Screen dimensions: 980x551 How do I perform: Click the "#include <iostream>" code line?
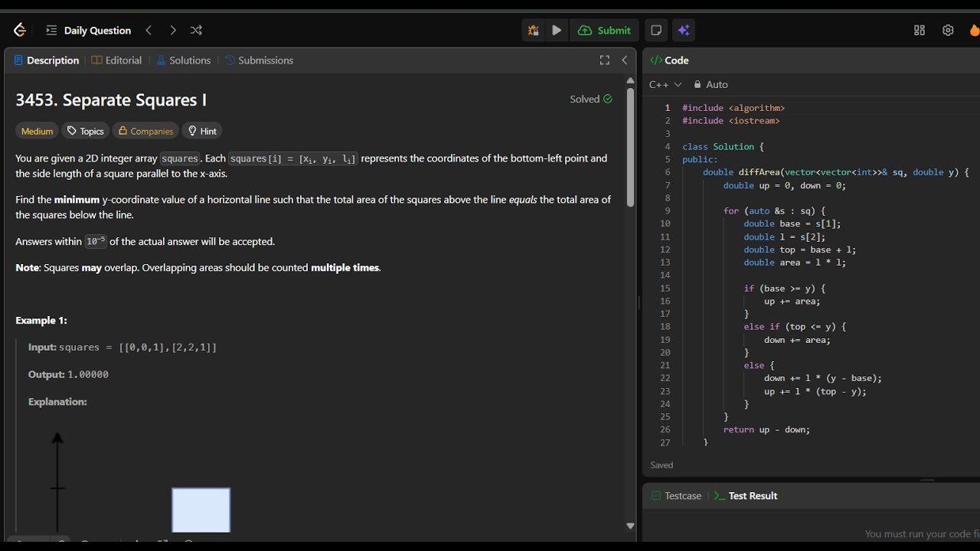(x=731, y=121)
